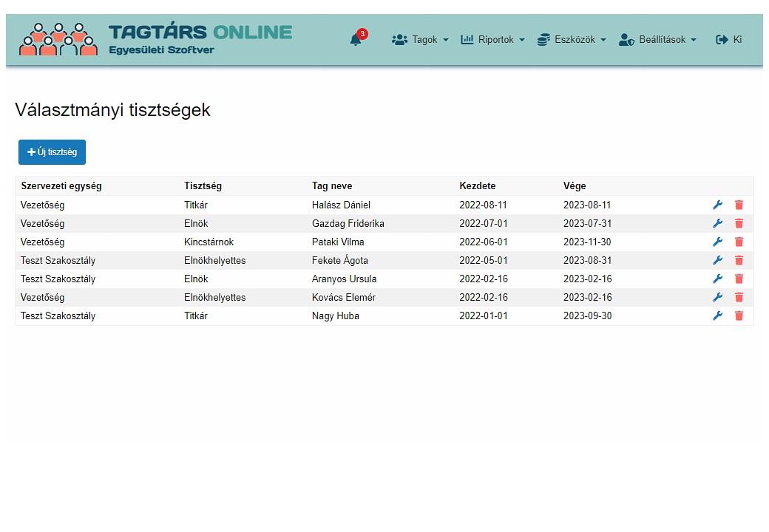769x532 pixels.
Task: Expand the Beállítások dropdown menu
Action: (x=657, y=40)
